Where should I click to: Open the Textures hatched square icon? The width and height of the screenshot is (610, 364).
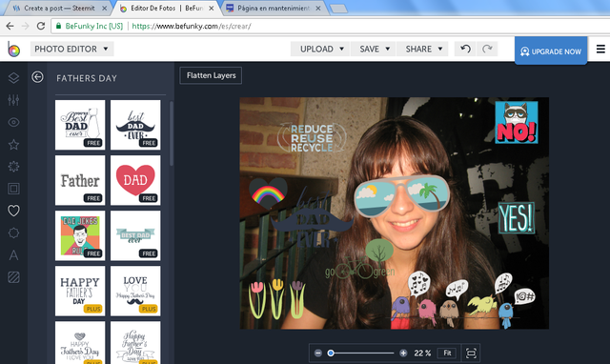(13, 277)
